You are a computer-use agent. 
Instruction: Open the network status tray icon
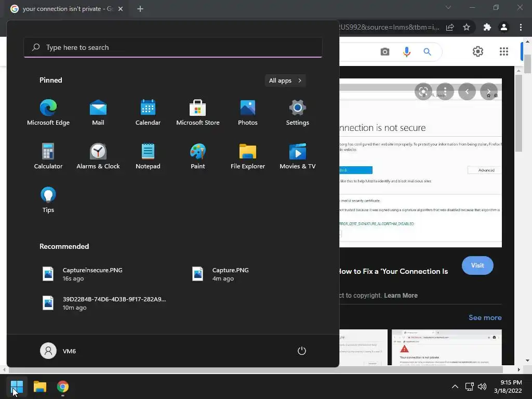click(469, 387)
